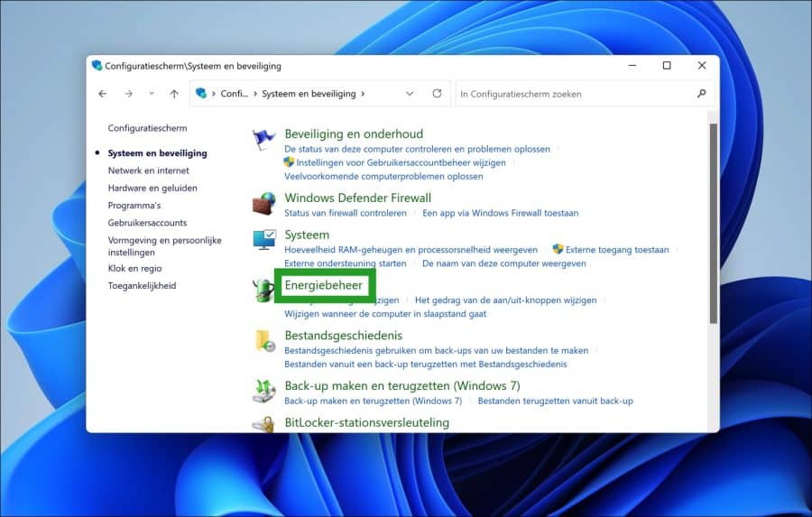Image resolution: width=812 pixels, height=517 pixels.
Task: Expand chevron before Confi... breadcrumb
Action: (x=213, y=94)
